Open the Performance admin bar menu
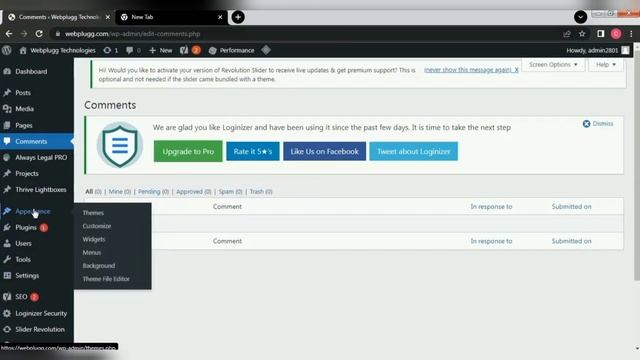The image size is (640, 360). pos(231,50)
